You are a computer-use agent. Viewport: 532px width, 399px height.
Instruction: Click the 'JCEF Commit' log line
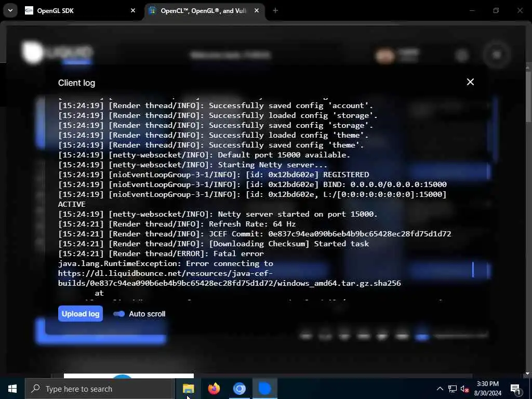(x=255, y=234)
